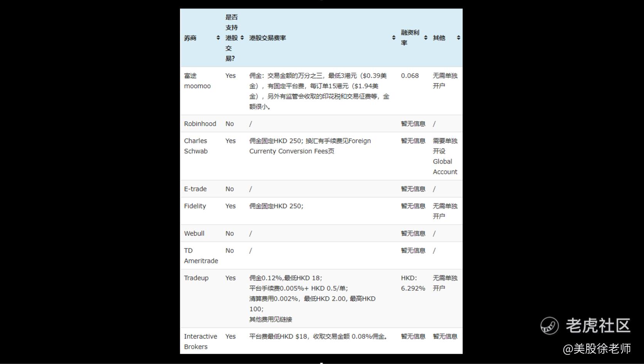Image resolution: width=644 pixels, height=364 pixels.
Task: Select the E-trade broker name cell
Action: pos(195,189)
